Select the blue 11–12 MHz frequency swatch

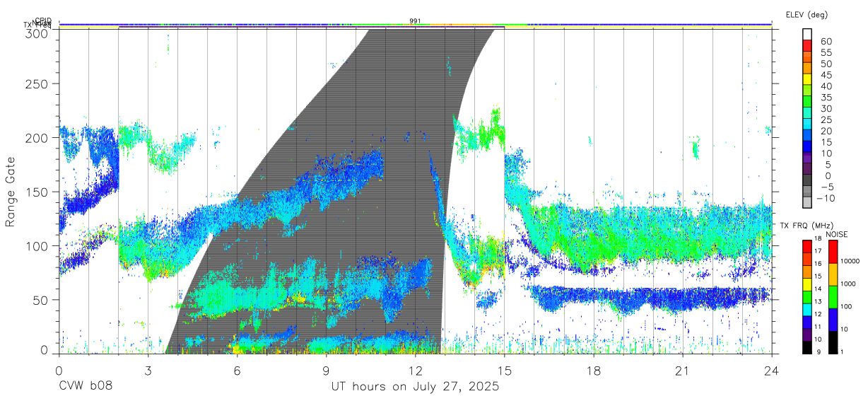807,321
